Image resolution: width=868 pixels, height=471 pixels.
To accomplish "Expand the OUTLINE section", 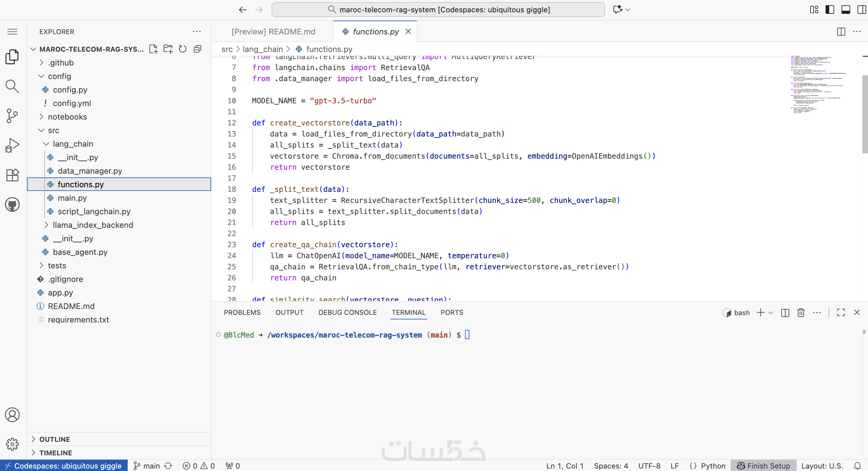I will click(54, 439).
